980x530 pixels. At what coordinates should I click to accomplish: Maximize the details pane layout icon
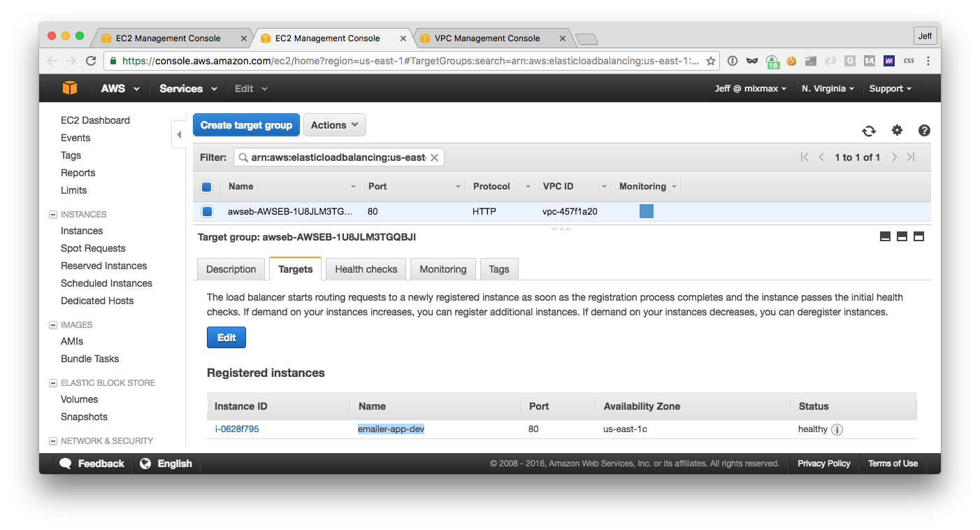(x=918, y=236)
